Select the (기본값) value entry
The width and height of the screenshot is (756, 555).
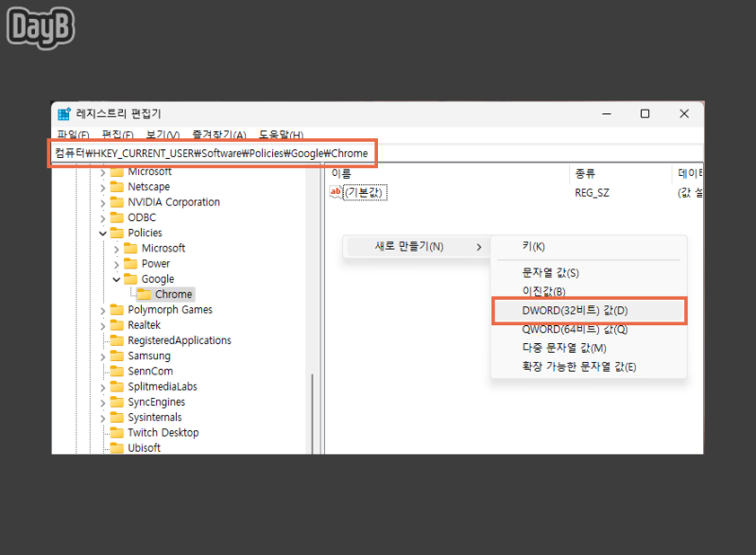click(365, 192)
